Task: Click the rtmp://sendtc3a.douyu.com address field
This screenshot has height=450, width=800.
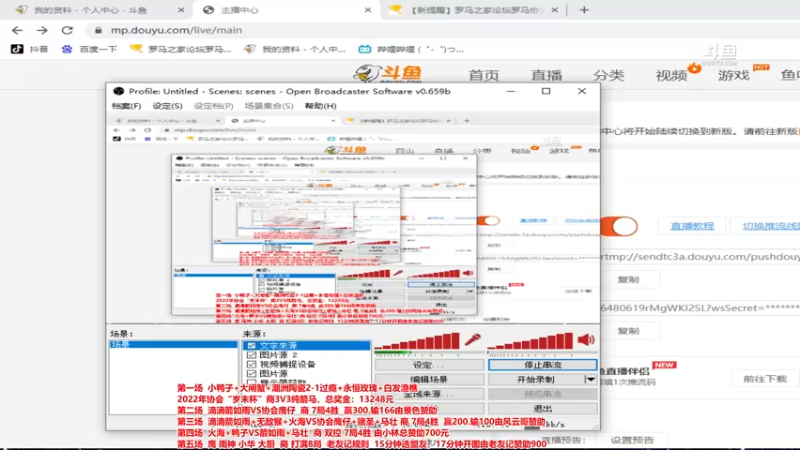Action: [701, 257]
